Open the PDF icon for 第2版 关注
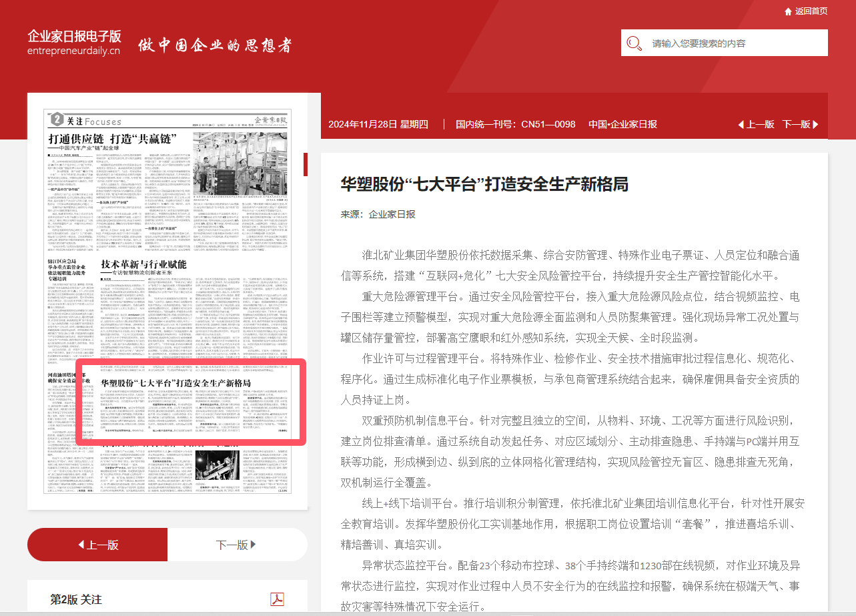This screenshot has height=616, width=856. pyautogui.click(x=277, y=599)
